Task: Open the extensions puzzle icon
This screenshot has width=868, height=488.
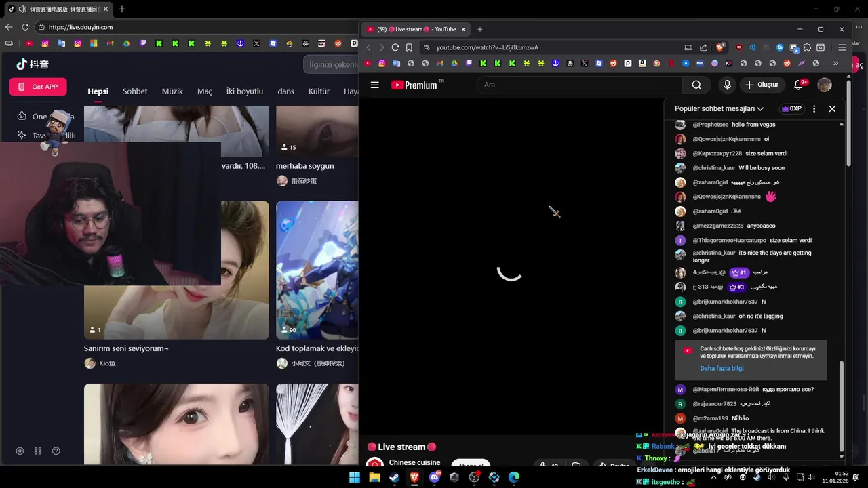Action: click(x=807, y=47)
